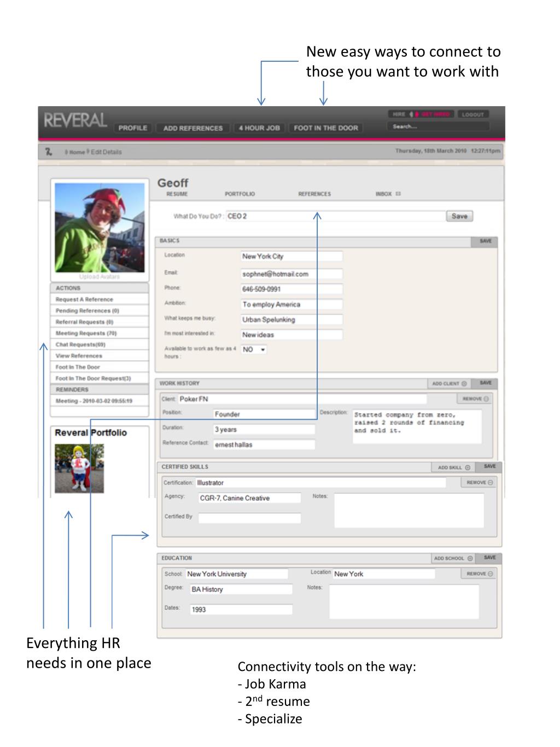Edit the Position field showing Founder
560x747 pixels.
(264, 414)
